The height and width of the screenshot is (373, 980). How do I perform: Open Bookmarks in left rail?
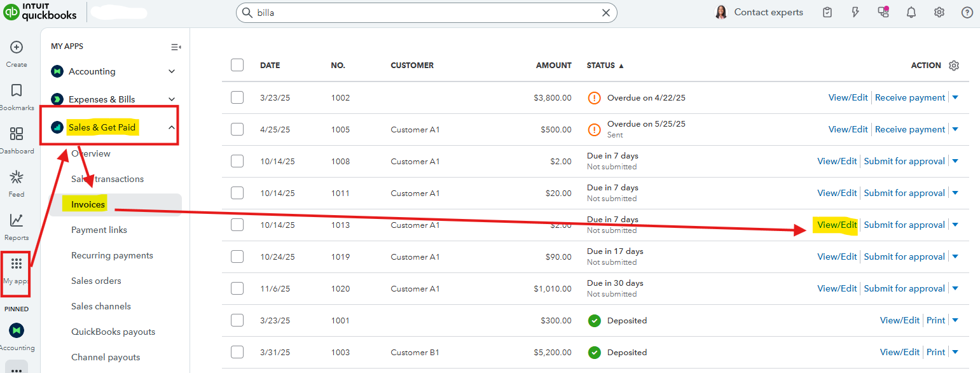pyautogui.click(x=17, y=91)
